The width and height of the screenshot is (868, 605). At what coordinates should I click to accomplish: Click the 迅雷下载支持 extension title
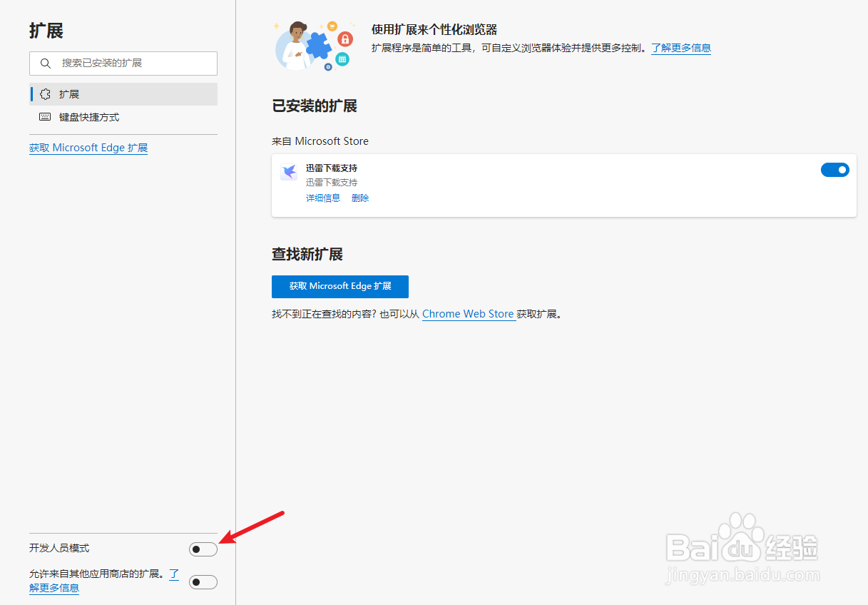tap(332, 168)
